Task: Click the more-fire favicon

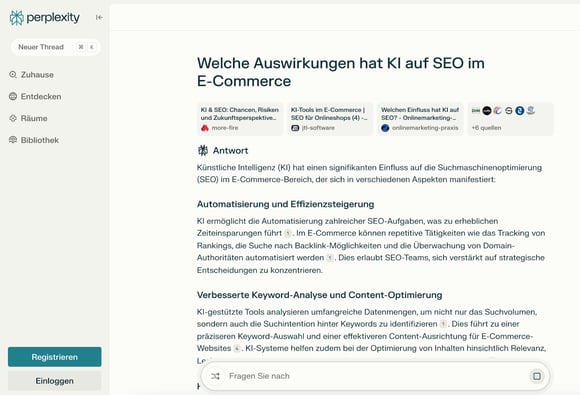Action: tap(205, 128)
